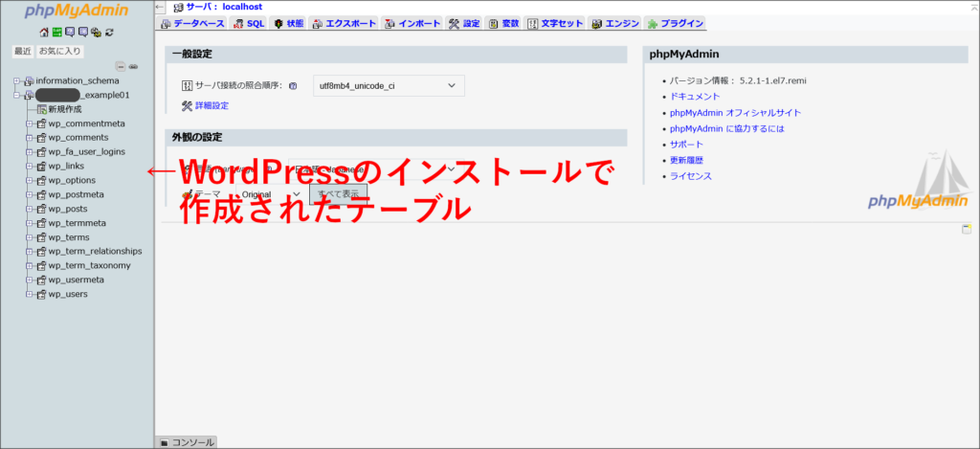Switch to the エクスポート tab
The image size is (980, 449).
point(344,24)
